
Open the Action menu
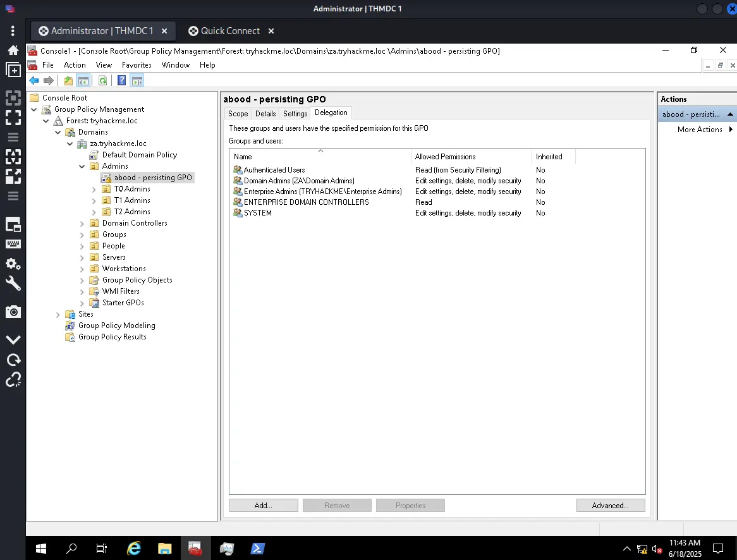pyautogui.click(x=75, y=65)
